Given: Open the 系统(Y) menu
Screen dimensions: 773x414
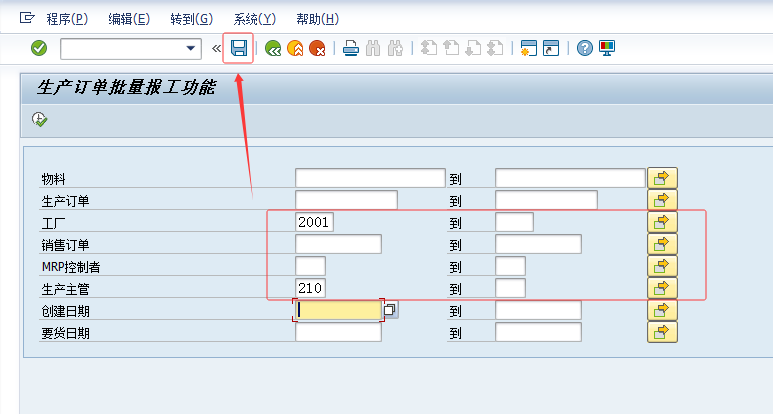Looking at the screenshot, I should click(x=254, y=19).
